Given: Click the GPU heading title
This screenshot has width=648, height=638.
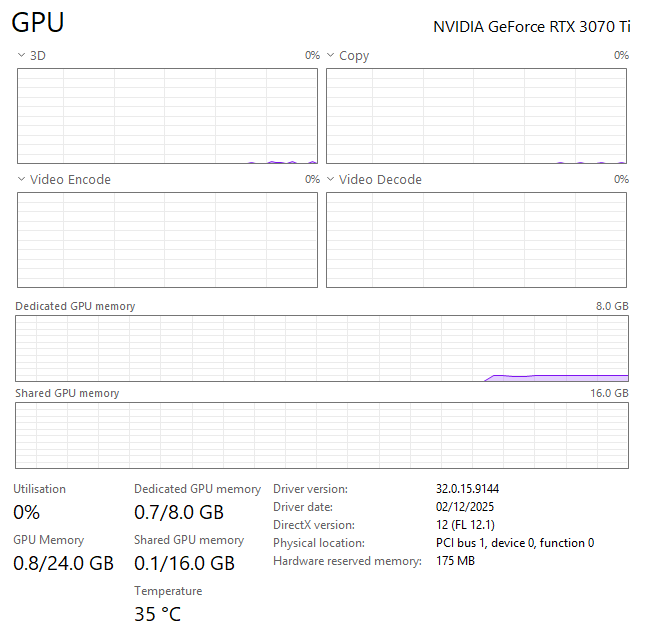Looking at the screenshot, I should point(39,24).
